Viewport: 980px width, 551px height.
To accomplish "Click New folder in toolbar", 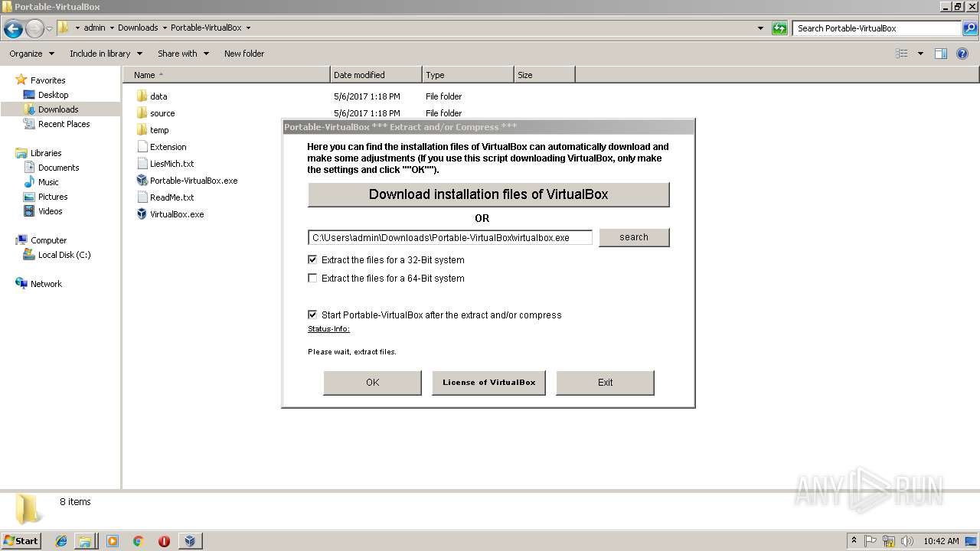I will pos(244,54).
